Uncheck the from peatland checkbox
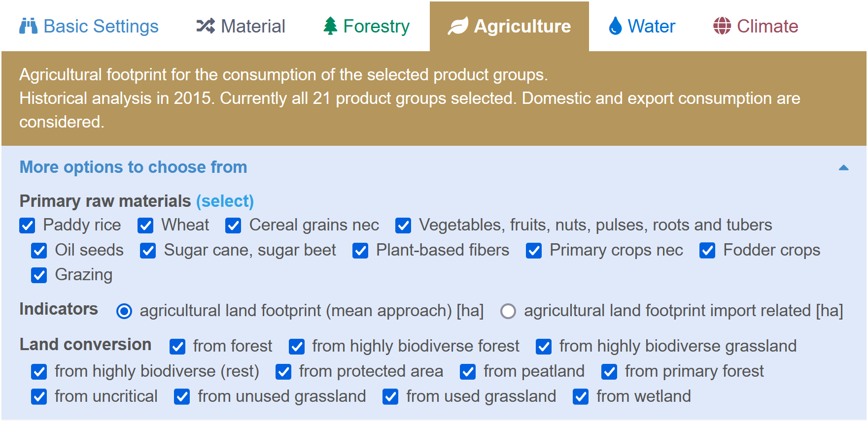Viewport: 868px width, 422px height. tap(468, 372)
